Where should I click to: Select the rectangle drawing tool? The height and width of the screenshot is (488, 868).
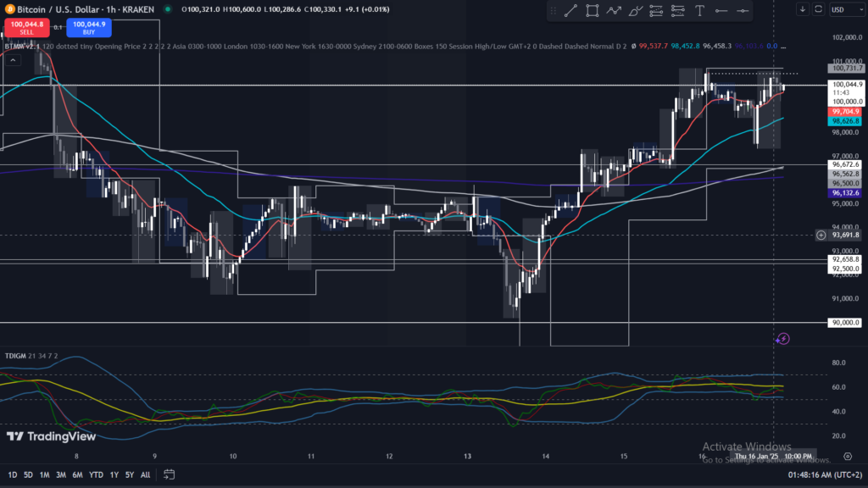coord(592,10)
